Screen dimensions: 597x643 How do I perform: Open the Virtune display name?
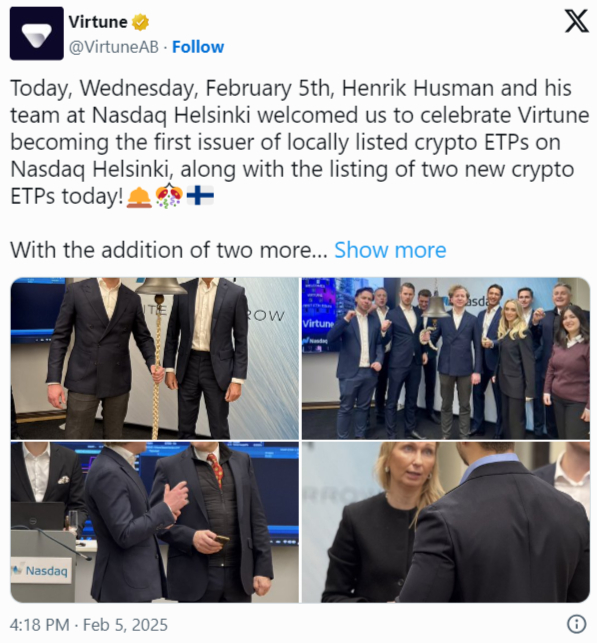point(98,22)
